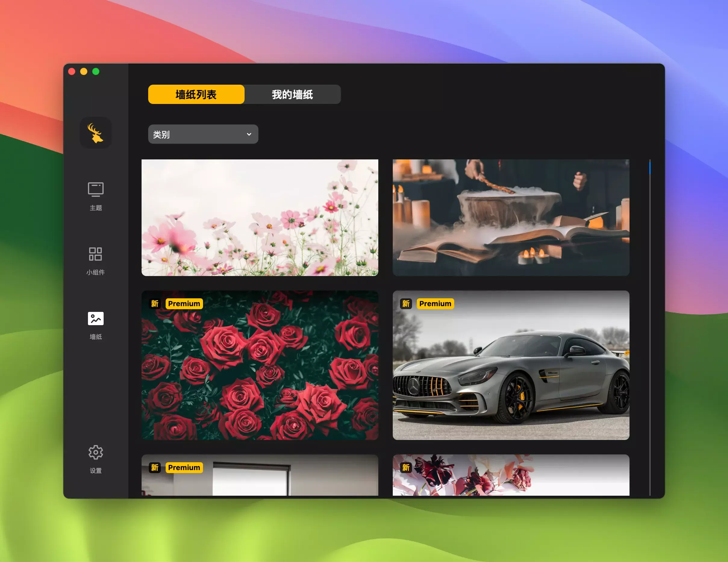728x562 pixels.
Task: Click the 新 badge on red roses wallpaper
Action: [x=155, y=303]
